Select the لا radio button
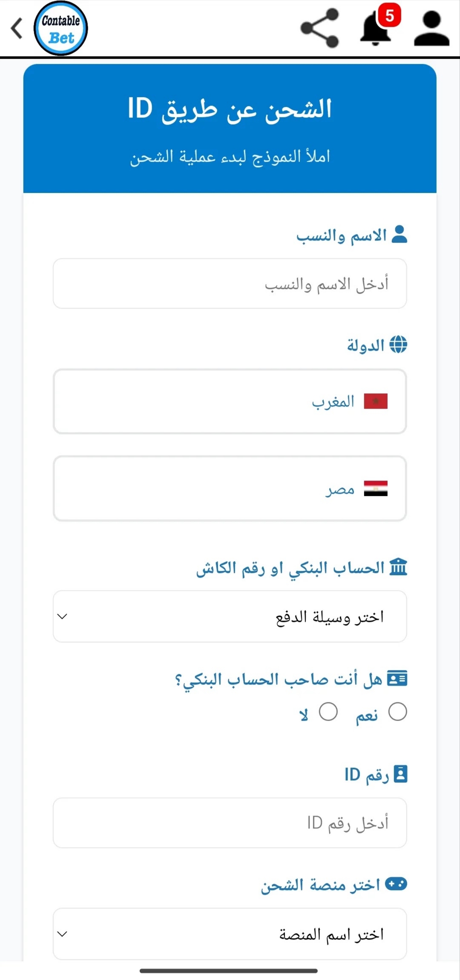460x980 pixels. coord(328,712)
